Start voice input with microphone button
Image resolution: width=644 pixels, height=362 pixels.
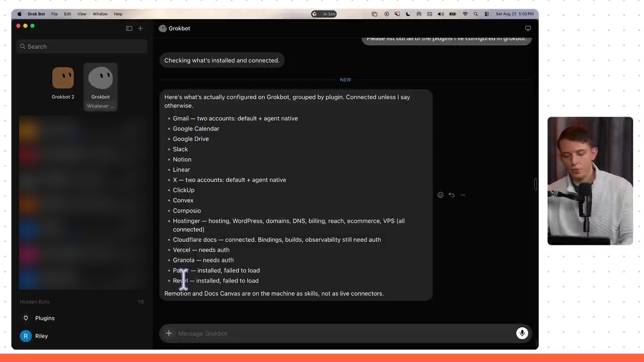(522, 333)
